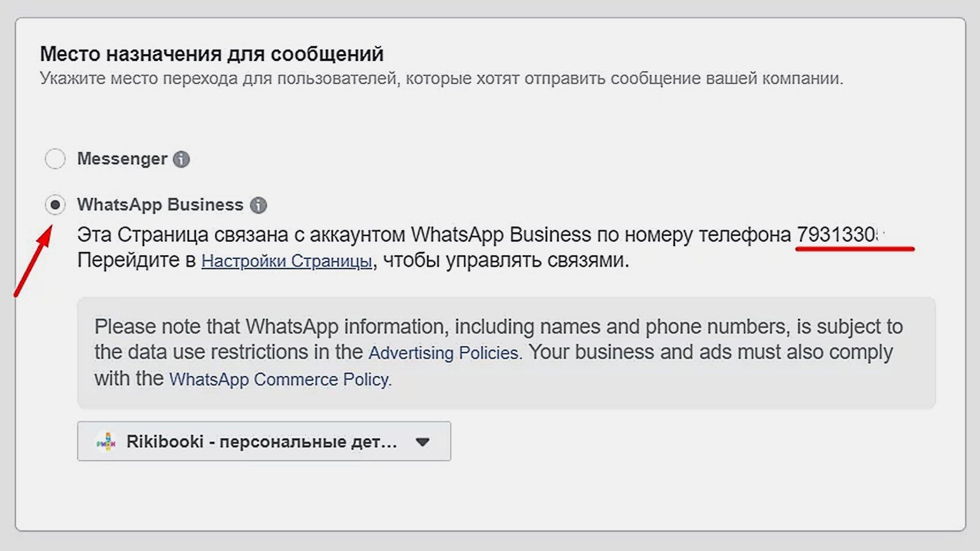Expand the dropdown using the triangle arrow
The width and height of the screenshot is (980, 551).
[423, 442]
